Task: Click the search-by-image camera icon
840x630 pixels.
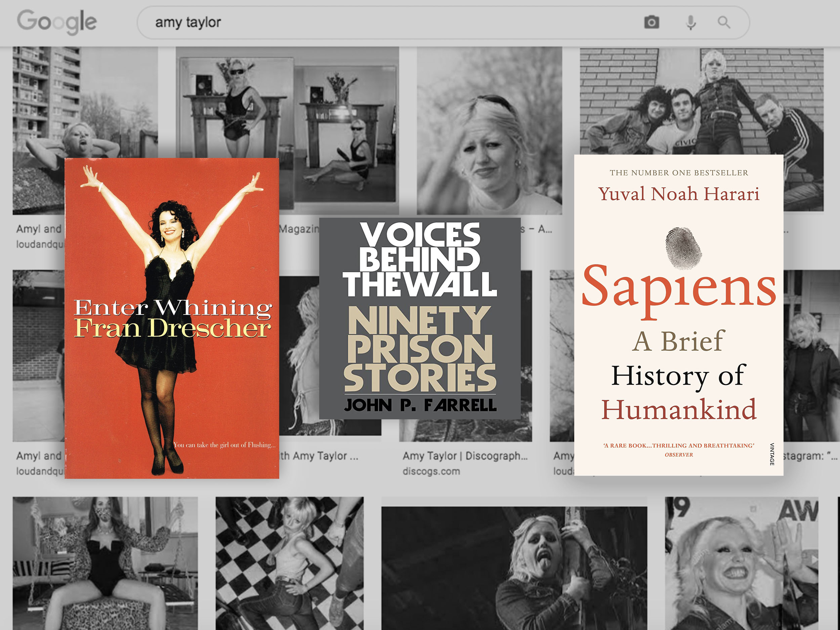Action: pyautogui.click(x=652, y=23)
